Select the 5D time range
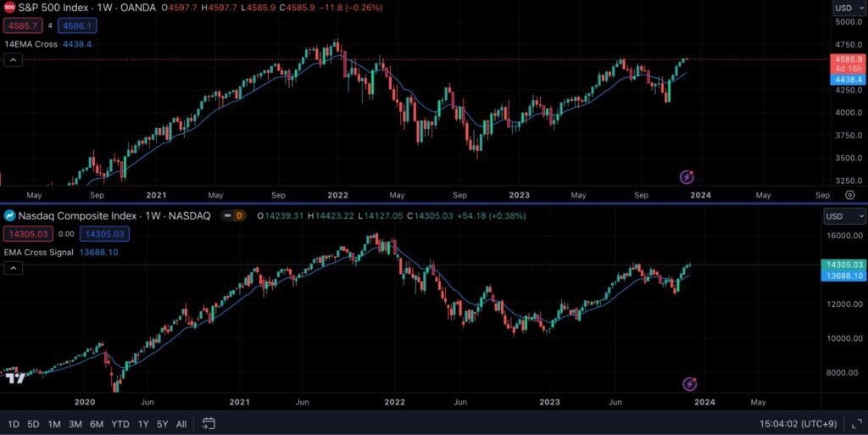This screenshot has height=435, width=868. pos(33,425)
